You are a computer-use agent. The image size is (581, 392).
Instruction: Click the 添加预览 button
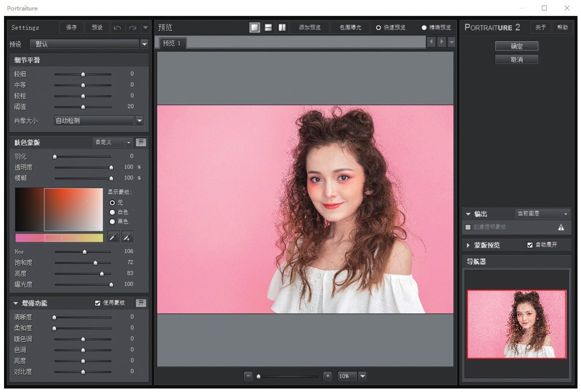point(310,27)
